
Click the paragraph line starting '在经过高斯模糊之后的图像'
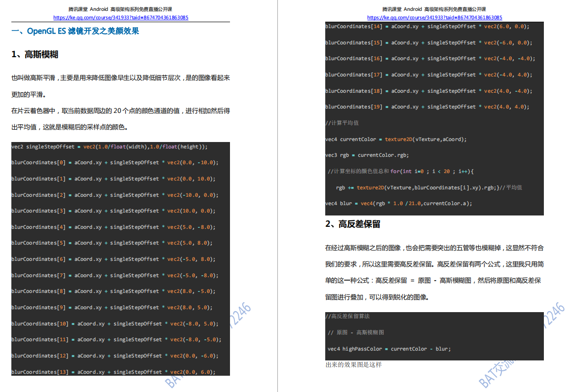click(x=434, y=248)
